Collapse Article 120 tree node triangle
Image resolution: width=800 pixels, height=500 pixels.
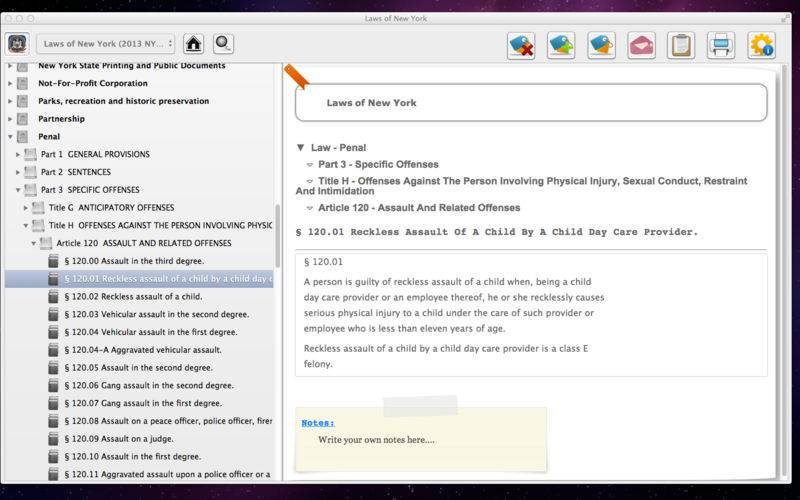34,243
